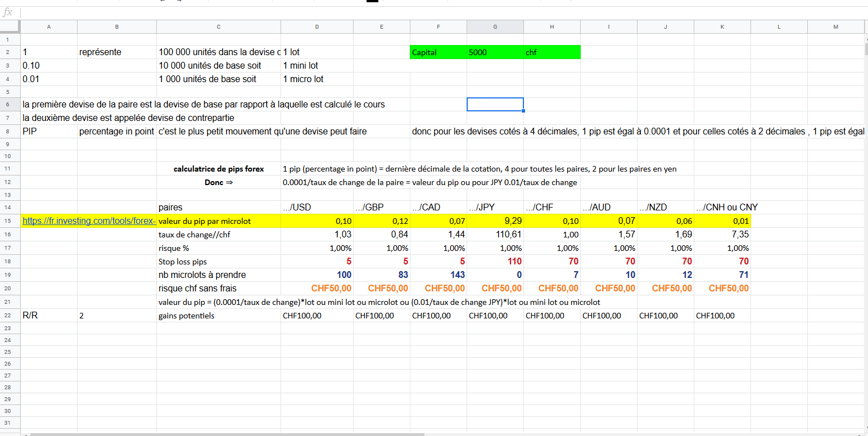The height and width of the screenshot is (436, 868).
Task: Select the .../JPY pair header cell
Action: [495, 207]
